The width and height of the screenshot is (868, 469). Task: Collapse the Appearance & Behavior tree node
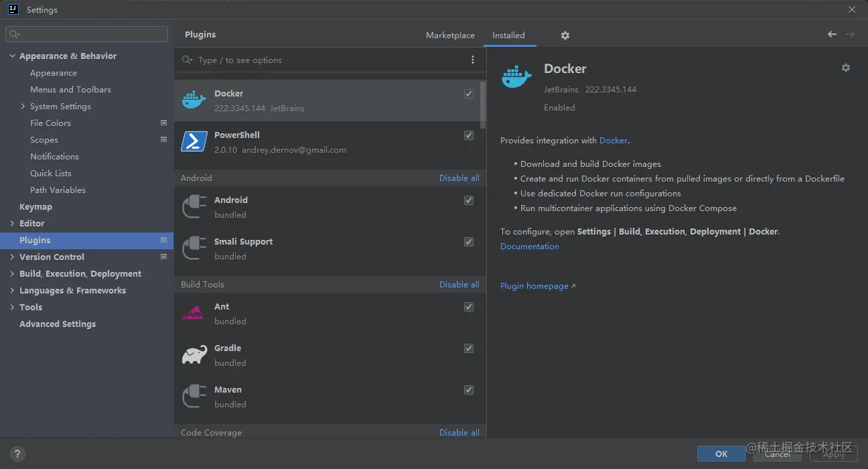coord(12,56)
